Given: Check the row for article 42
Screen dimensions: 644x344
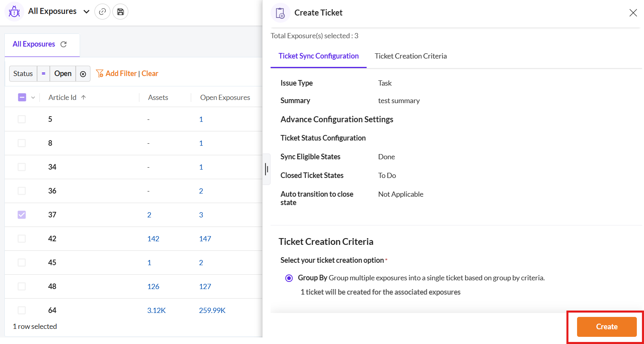Looking at the screenshot, I should (x=22, y=239).
